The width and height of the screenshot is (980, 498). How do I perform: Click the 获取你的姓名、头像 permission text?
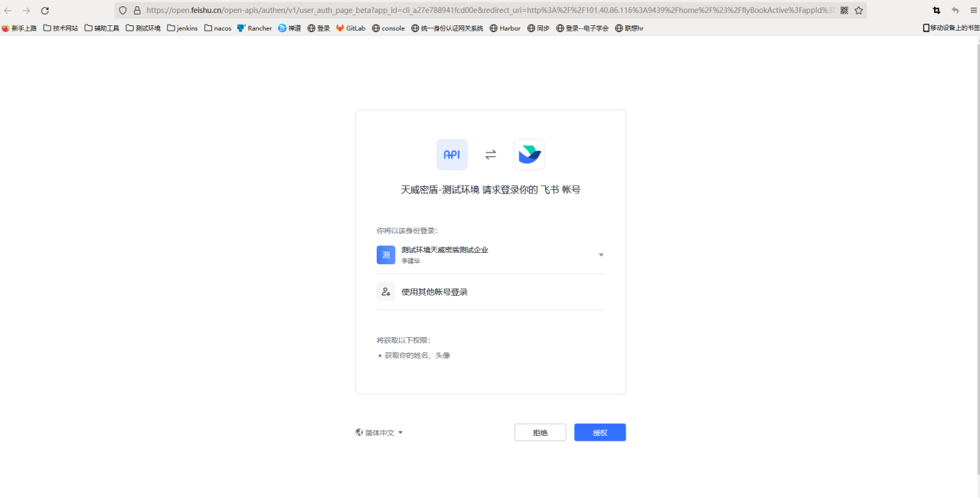[417, 355]
